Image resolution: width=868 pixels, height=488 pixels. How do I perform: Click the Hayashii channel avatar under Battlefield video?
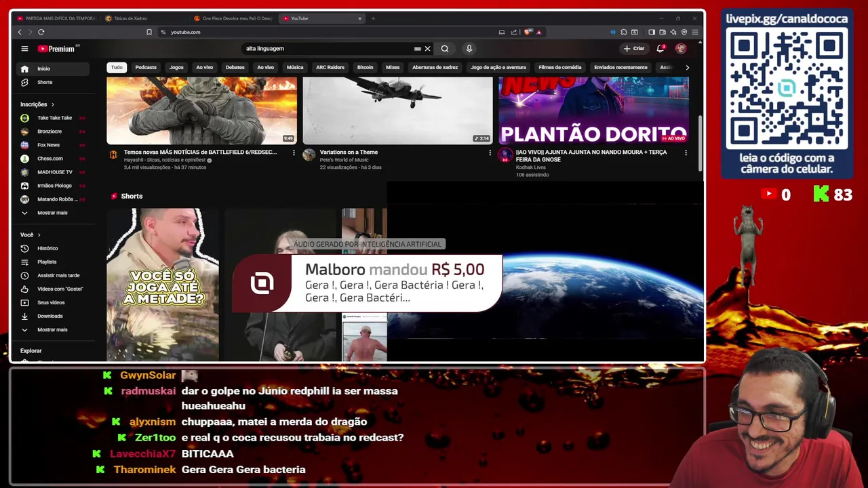click(113, 155)
